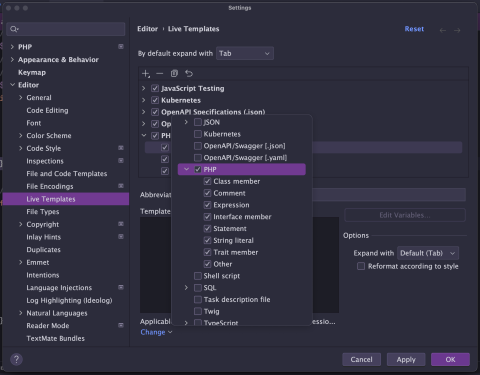Click the add template plus icon
This screenshot has width=480, height=375.
point(146,74)
